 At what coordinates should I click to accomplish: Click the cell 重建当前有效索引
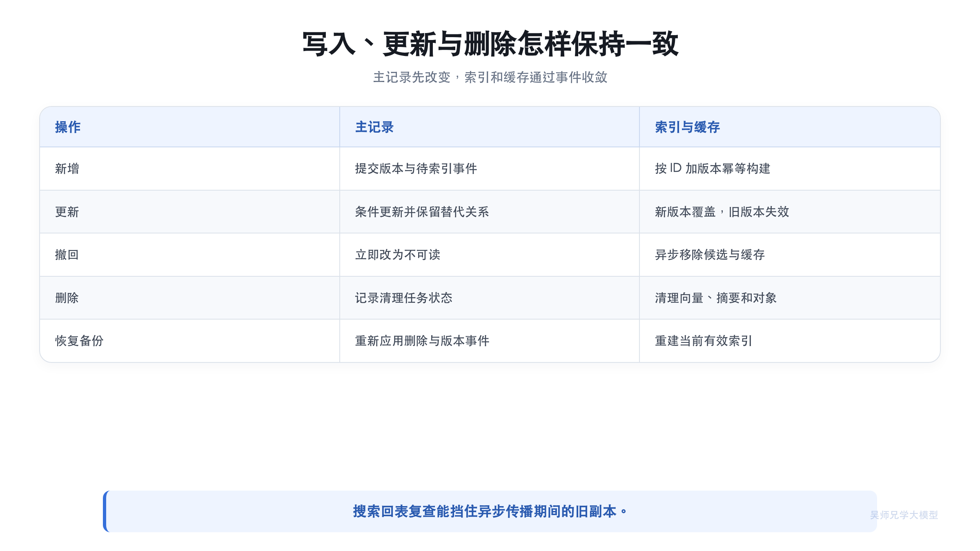click(790, 341)
